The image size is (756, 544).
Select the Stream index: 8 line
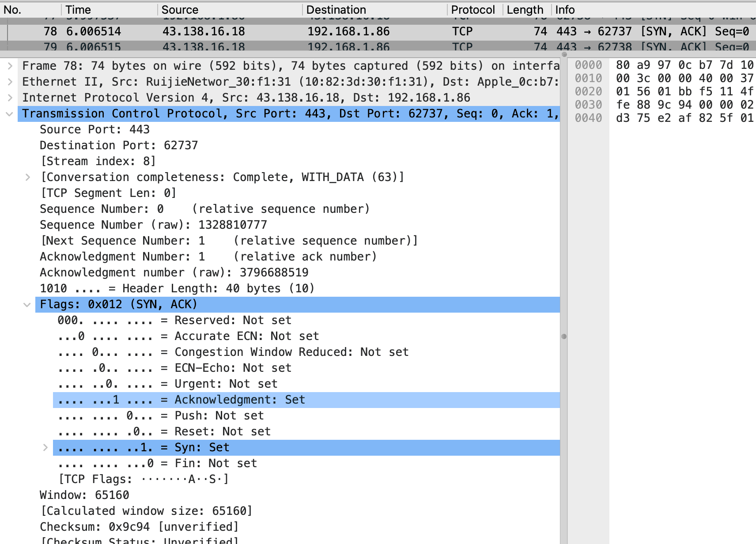point(98,161)
